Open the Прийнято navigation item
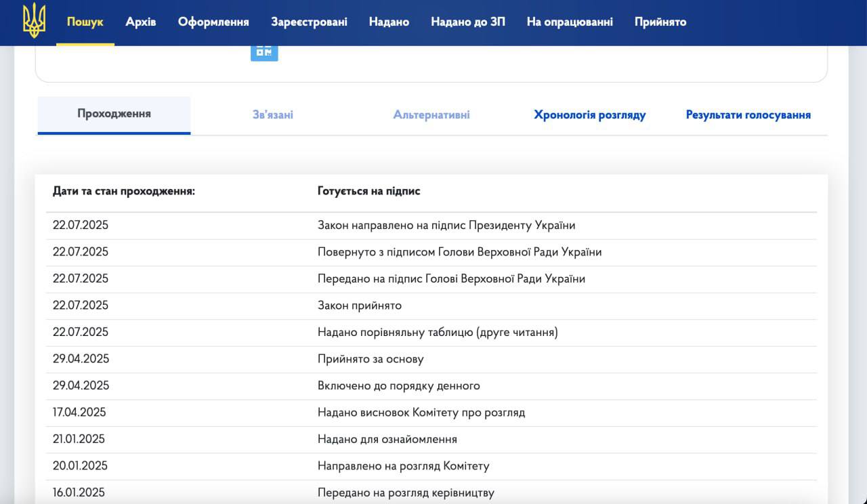Image resolution: width=867 pixels, height=504 pixels. [660, 22]
